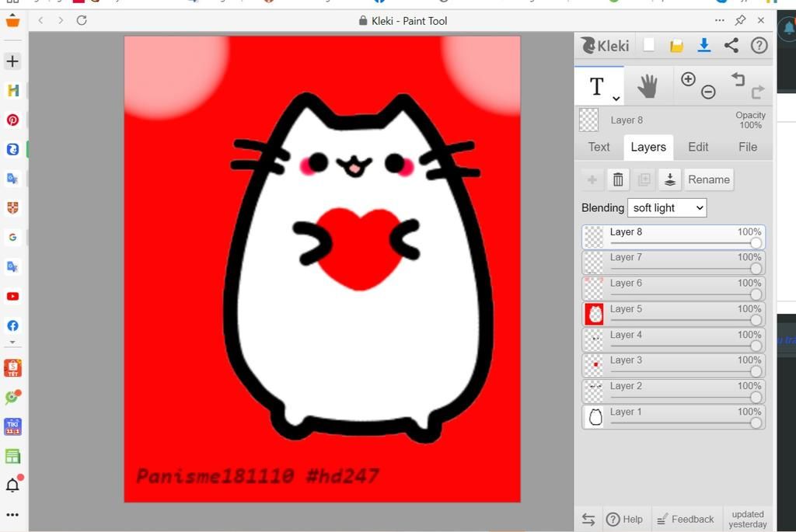Click Layer 3 thumbnail with red dot
Screen dimensions: 796x532
594,365
